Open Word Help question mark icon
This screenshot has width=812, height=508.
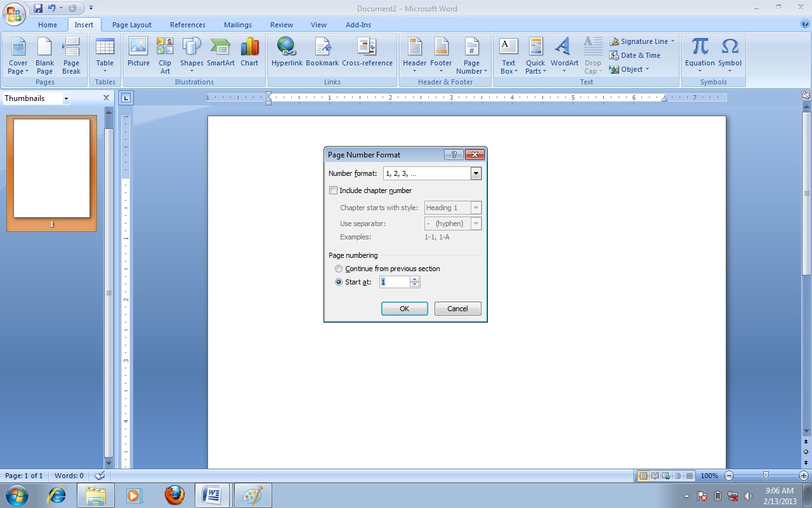point(805,24)
